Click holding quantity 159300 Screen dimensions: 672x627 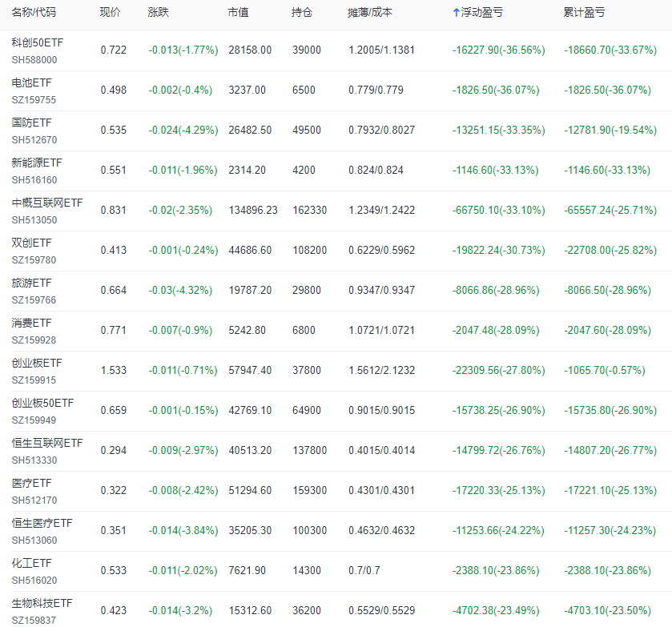click(310, 491)
